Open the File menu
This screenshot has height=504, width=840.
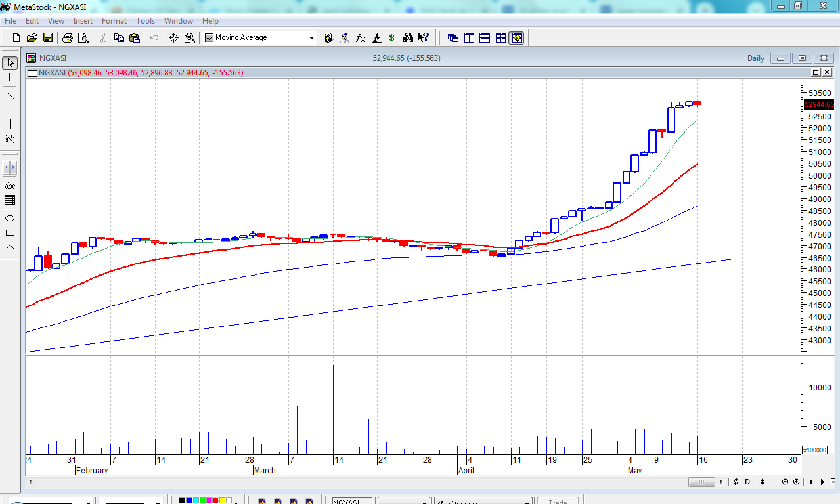[11, 21]
